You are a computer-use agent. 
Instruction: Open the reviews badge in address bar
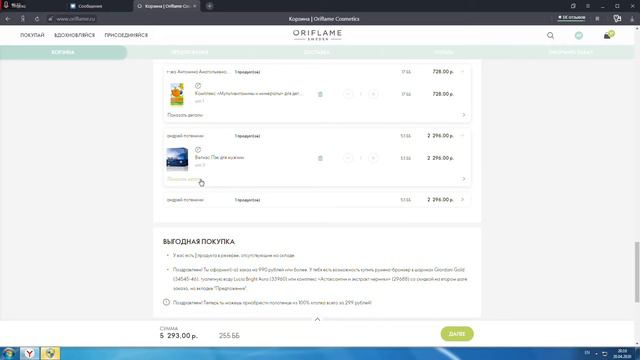point(571,18)
